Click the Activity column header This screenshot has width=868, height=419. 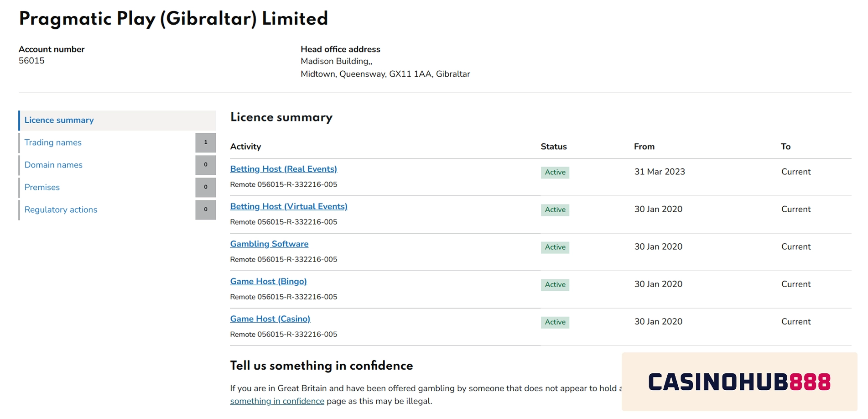coord(245,147)
